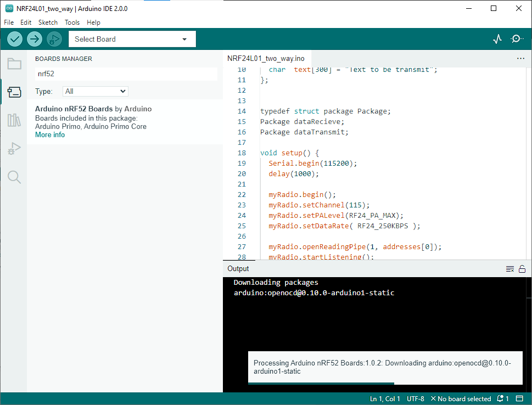Click the Package dataTransmit line

(304, 132)
